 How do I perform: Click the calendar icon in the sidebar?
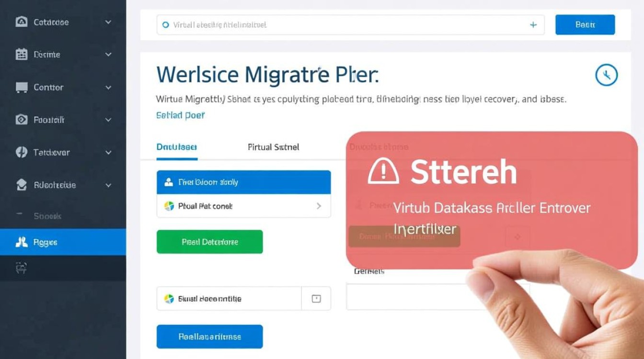pos(22,54)
